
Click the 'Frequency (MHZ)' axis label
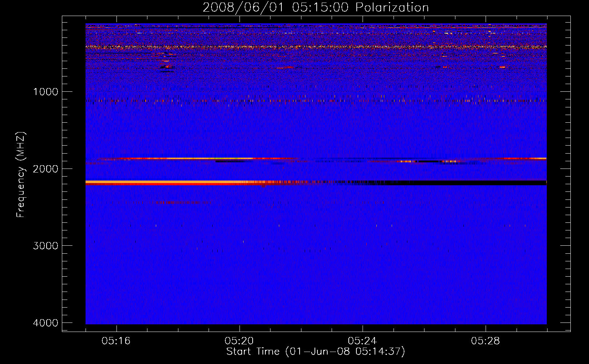click(x=20, y=175)
